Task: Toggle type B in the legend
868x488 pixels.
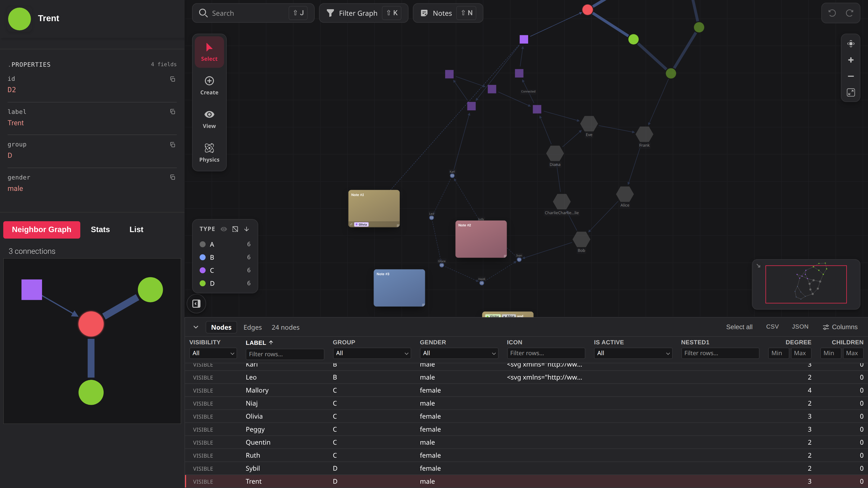Action: click(x=225, y=257)
